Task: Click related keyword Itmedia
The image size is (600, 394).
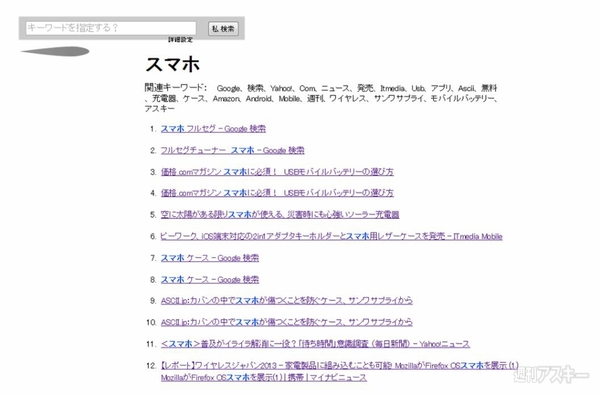Action: click(x=392, y=88)
